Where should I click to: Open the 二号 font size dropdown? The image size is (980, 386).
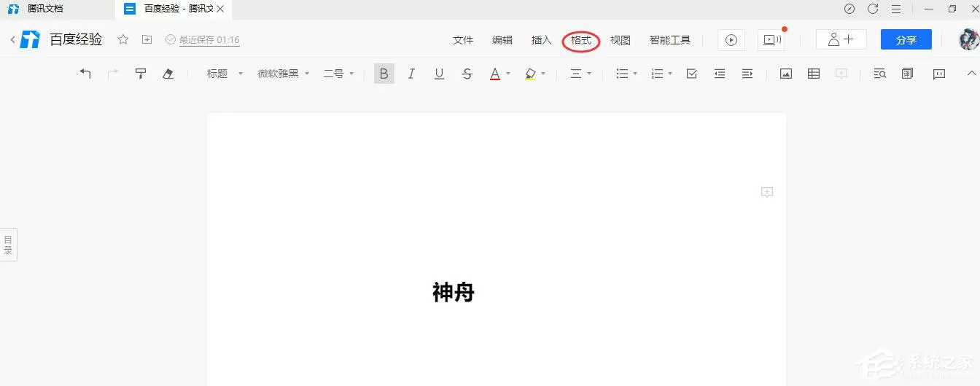click(338, 74)
